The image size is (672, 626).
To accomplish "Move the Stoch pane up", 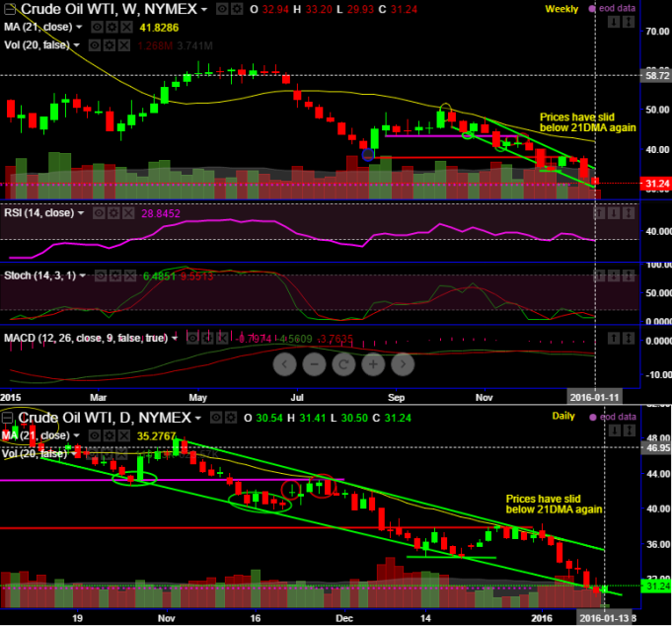I will (599, 275).
